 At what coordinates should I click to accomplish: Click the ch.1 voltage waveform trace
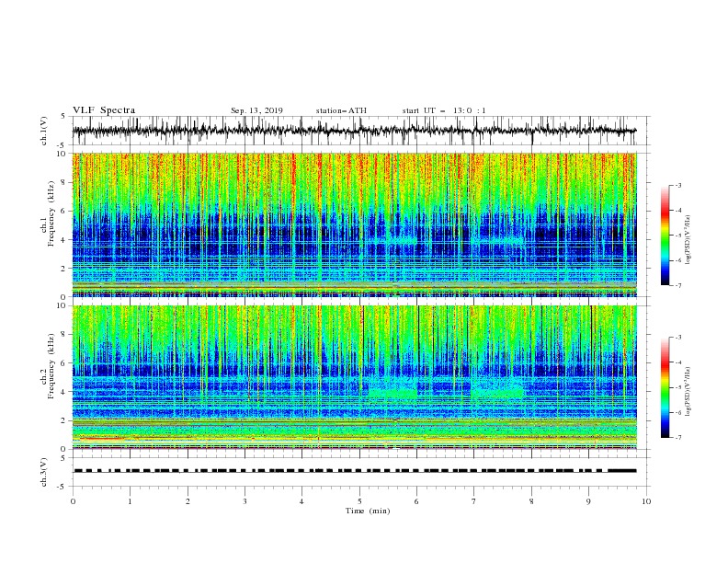tap(354, 131)
